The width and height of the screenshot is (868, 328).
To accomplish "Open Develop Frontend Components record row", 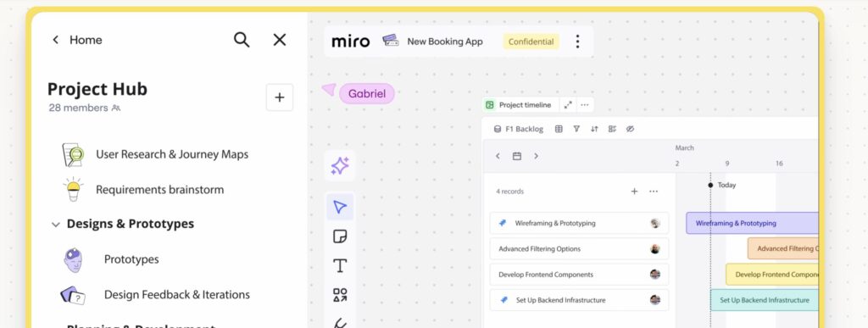I will (x=579, y=275).
